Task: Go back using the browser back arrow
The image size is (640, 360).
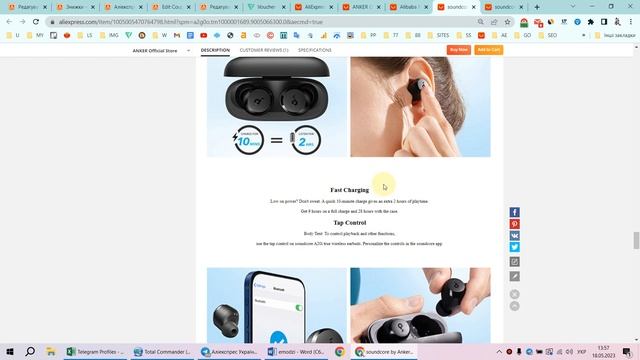Action: [9, 22]
